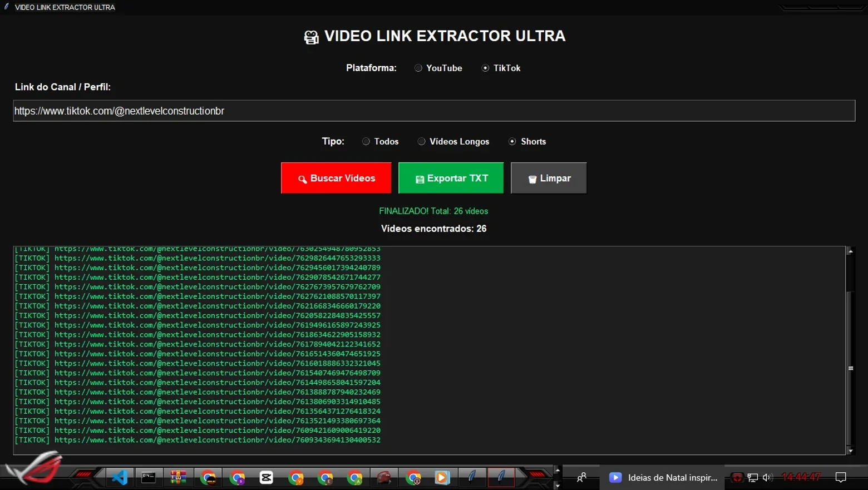Screen dimensions: 868x490
Task: Click the link ending in 7613564371276418324
Action: coord(218,411)
